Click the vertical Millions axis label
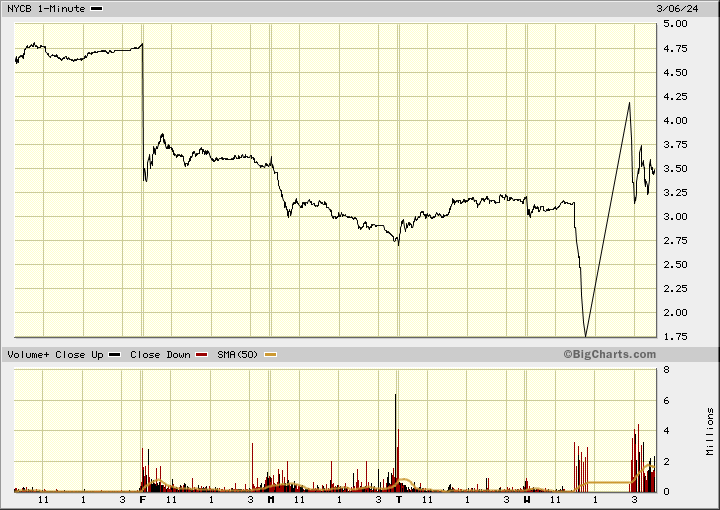This screenshot has width=720, height=510. coord(710,432)
